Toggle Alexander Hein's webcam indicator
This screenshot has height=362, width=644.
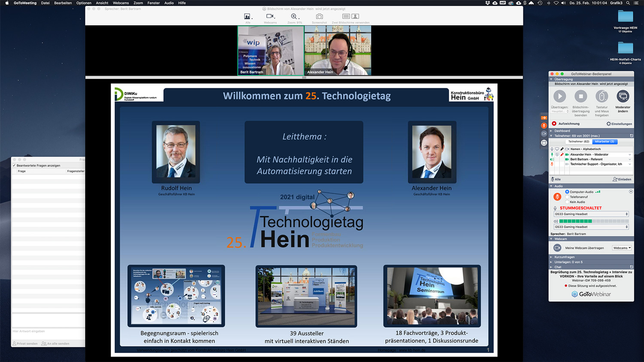pos(567,154)
